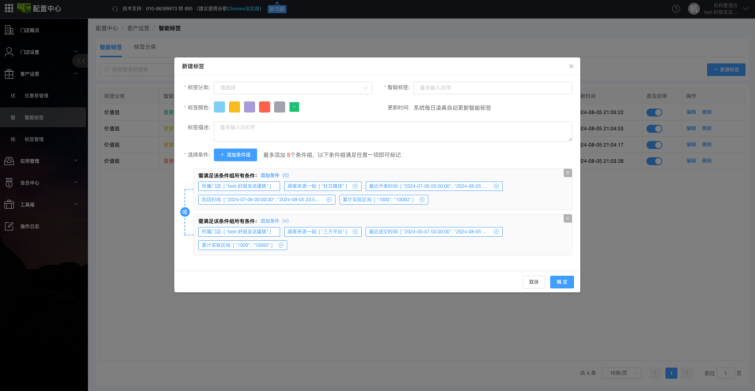
Task: Collapse the sidebar with the double-chevron handle
Action: [x=81, y=61]
